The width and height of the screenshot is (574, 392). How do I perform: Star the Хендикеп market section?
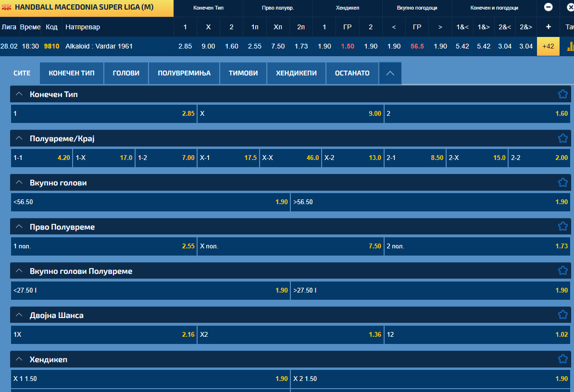[x=562, y=359]
